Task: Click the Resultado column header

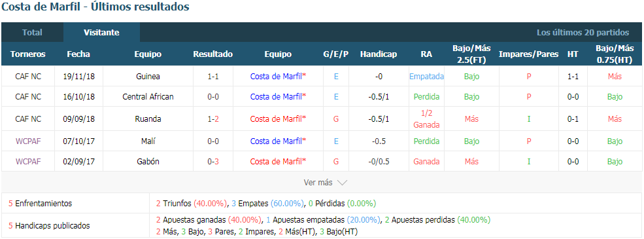Action: point(212,54)
